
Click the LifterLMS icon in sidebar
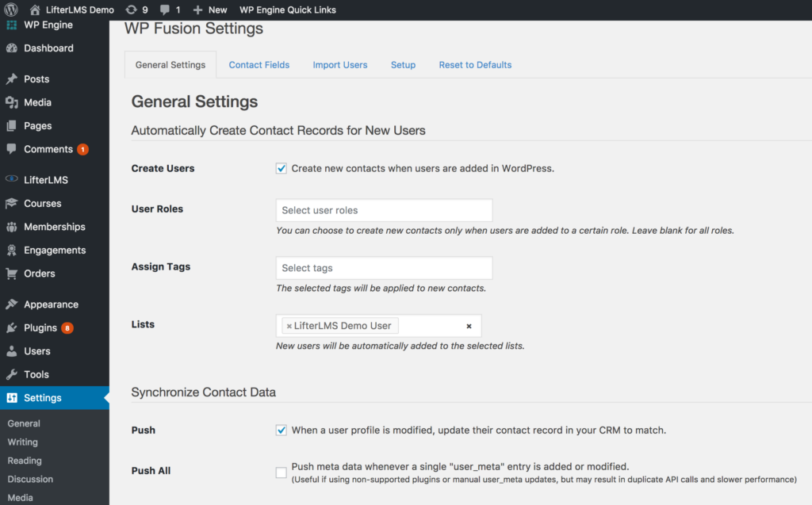[11, 179]
